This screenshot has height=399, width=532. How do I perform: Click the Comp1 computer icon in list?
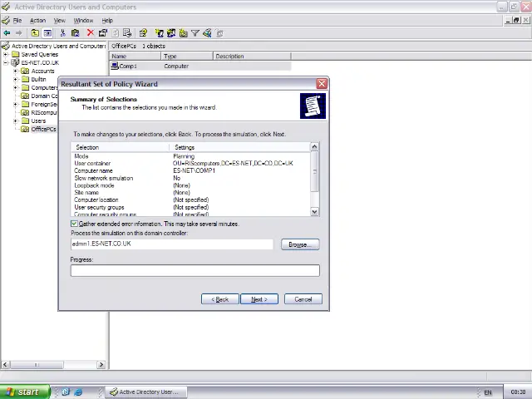coord(115,66)
